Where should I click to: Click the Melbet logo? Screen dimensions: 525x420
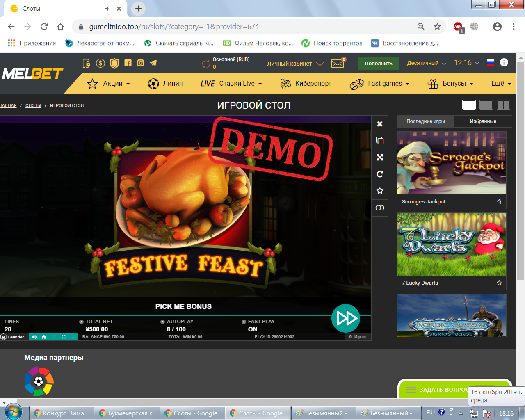tap(32, 74)
